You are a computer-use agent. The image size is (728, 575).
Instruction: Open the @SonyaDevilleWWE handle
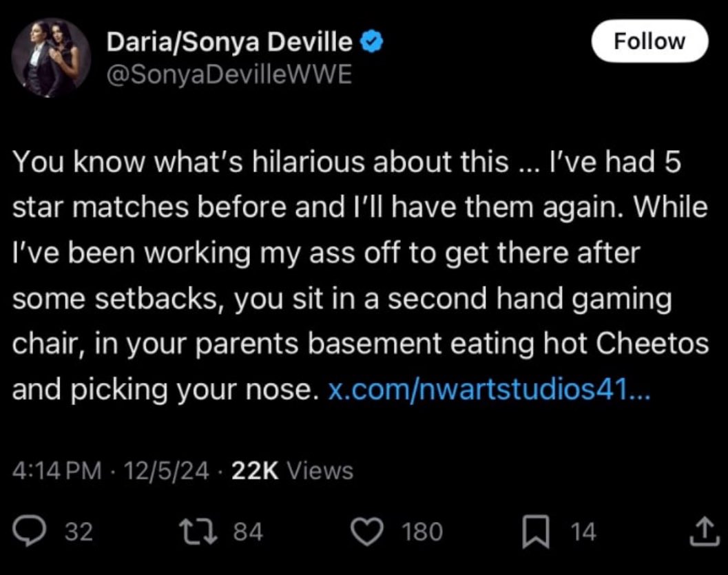[x=229, y=74]
